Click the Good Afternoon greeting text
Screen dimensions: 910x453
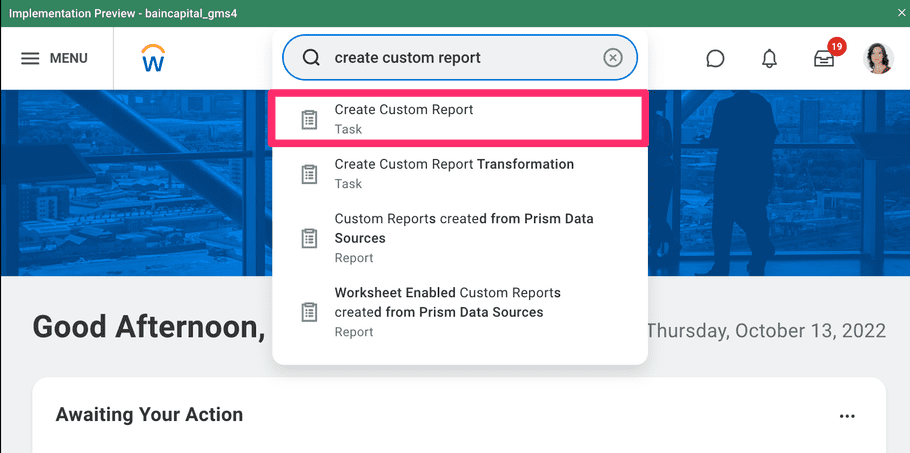click(149, 327)
